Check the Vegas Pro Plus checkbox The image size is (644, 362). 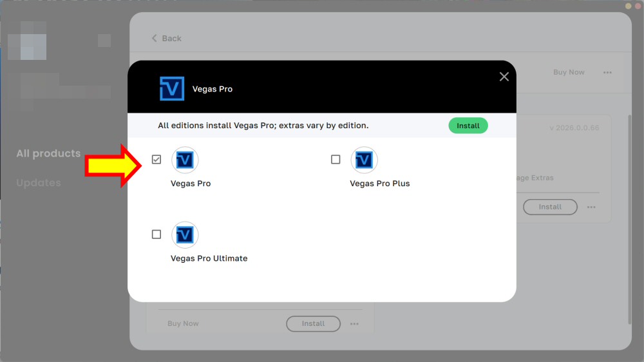[x=336, y=160]
